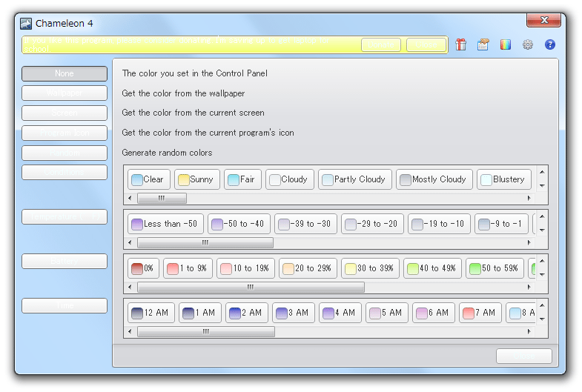
Task: Open settings gear icon
Action: click(527, 44)
